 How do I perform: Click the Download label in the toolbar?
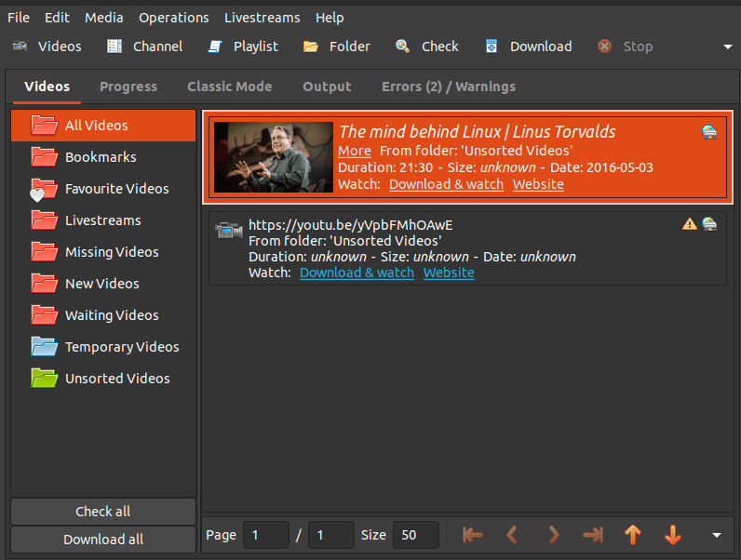pos(541,47)
